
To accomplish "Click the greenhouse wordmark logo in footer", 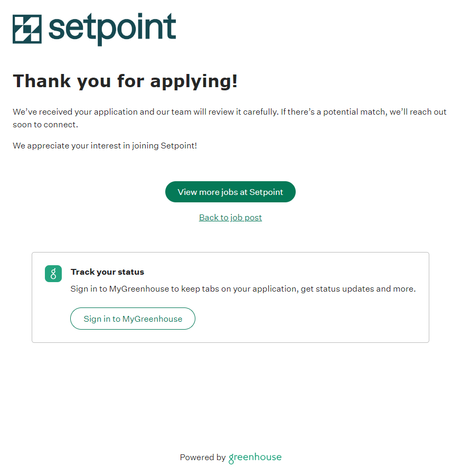I will [255, 458].
